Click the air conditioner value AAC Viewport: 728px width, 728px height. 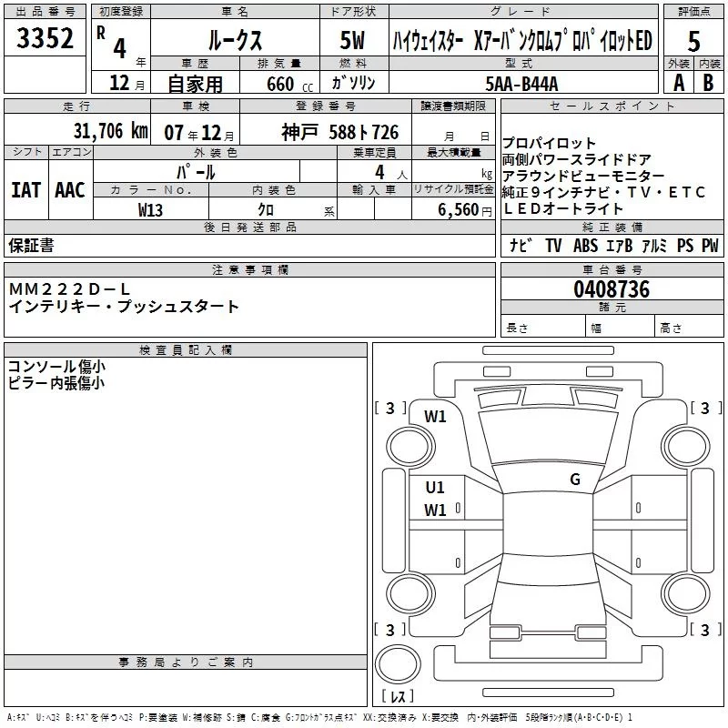[x=70, y=190]
